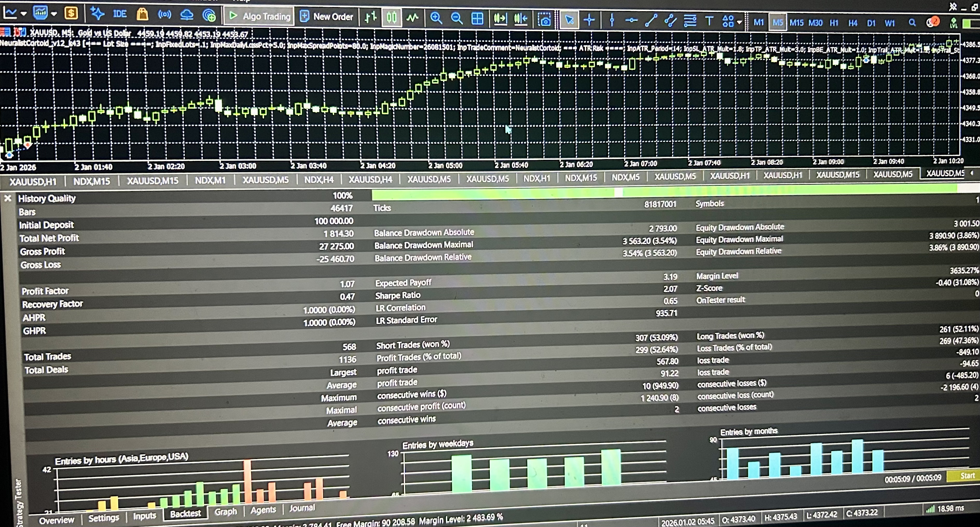This screenshot has height=527, width=980.
Task: Expand the shapes tool dropdown arrow
Action: click(x=739, y=23)
